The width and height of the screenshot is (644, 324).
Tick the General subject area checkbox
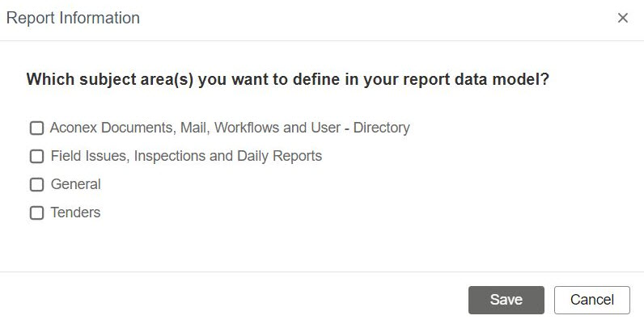coord(36,184)
